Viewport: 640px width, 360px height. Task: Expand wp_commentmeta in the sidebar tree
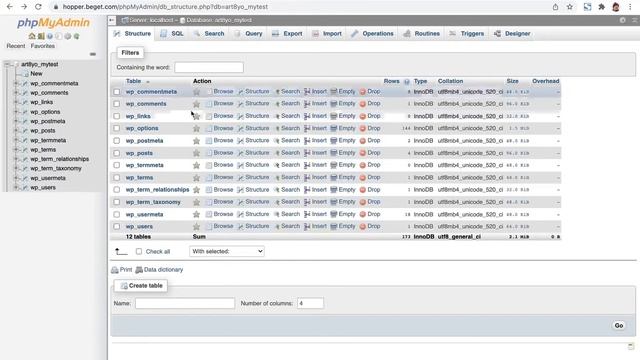tap(16, 83)
